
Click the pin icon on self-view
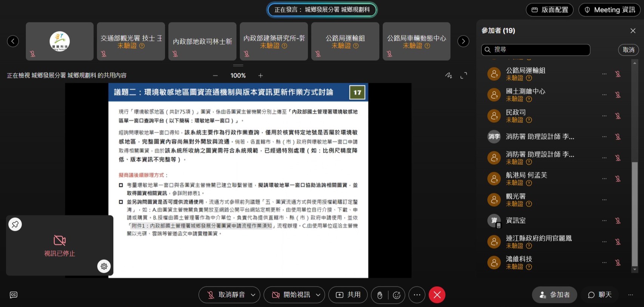(x=15, y=224)
